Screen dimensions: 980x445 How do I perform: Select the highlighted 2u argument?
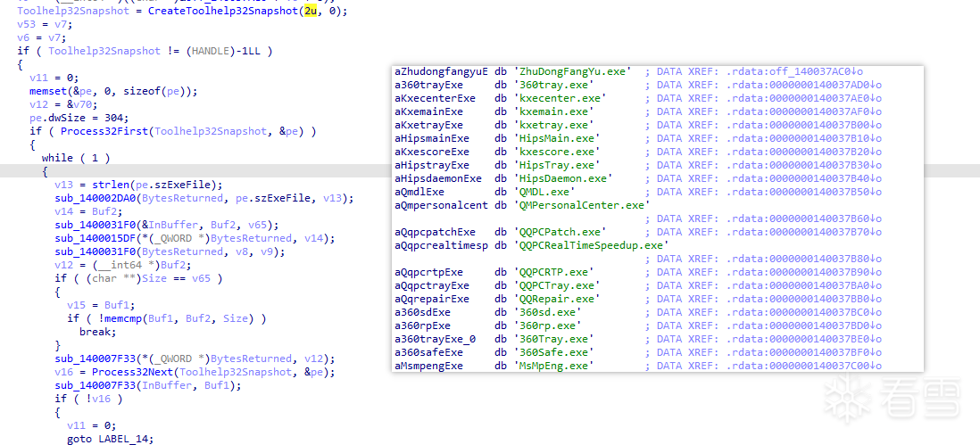(311, 12)
